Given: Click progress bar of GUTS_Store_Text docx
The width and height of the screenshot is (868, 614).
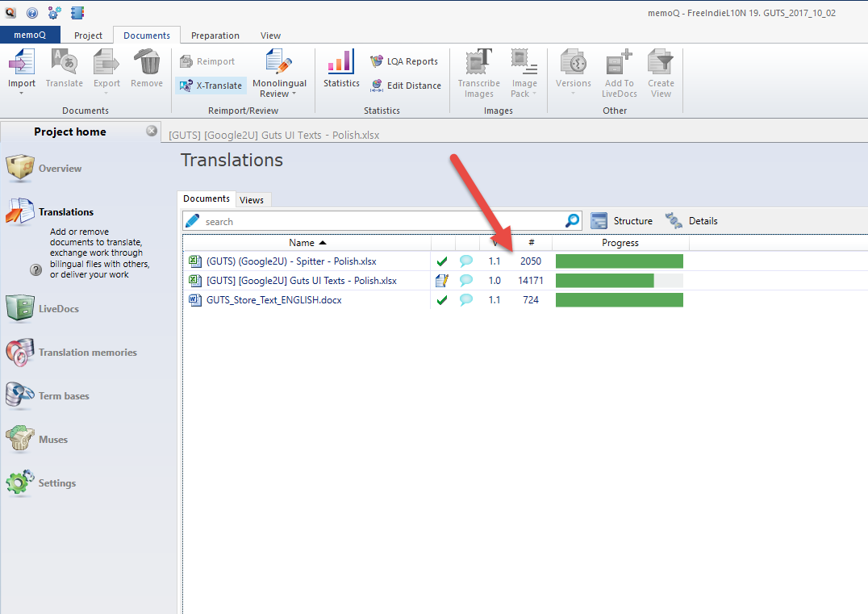Looking at the screenshot, I should [620, 300].
